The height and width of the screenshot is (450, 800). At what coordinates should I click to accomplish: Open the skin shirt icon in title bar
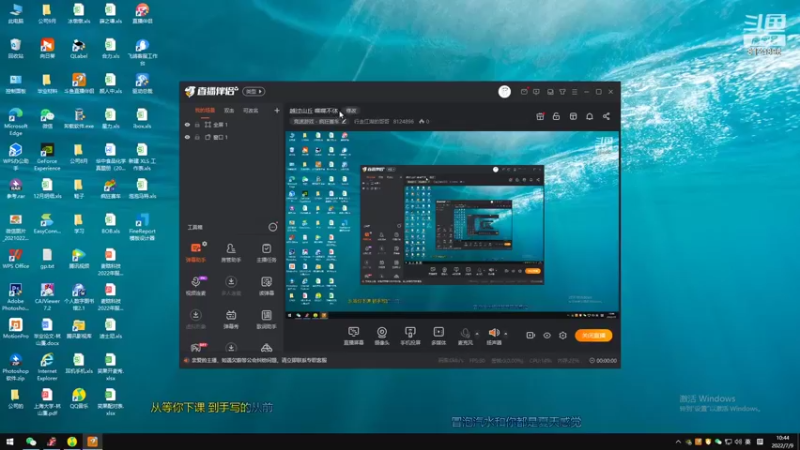(562, 92)
